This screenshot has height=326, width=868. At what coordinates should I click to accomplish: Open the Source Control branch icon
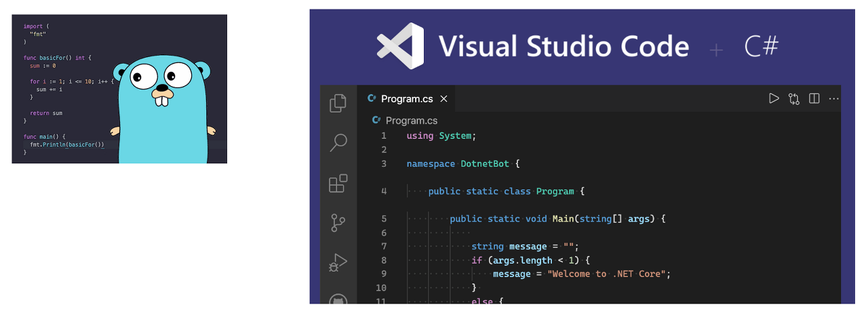click(338, 222)
